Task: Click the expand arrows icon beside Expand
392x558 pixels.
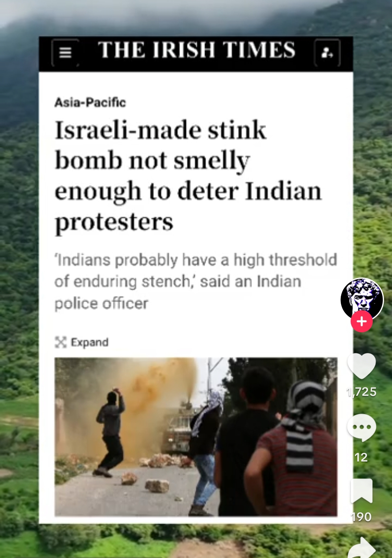Action: click(61, 342)
